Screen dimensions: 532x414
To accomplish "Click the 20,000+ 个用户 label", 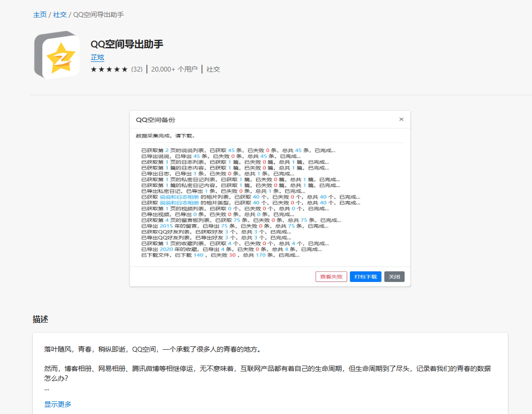I will pyautogui.click(x=174, y=69).
